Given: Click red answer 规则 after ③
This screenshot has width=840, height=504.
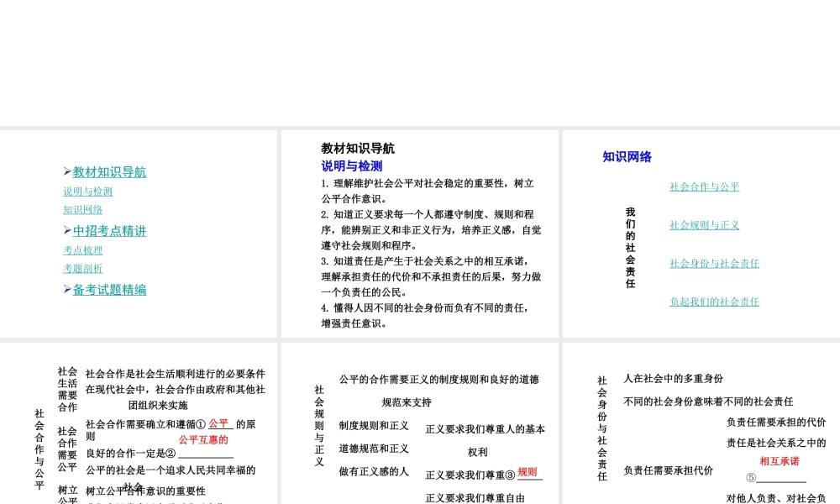Looking at the screenshot, I should (528, 472).
